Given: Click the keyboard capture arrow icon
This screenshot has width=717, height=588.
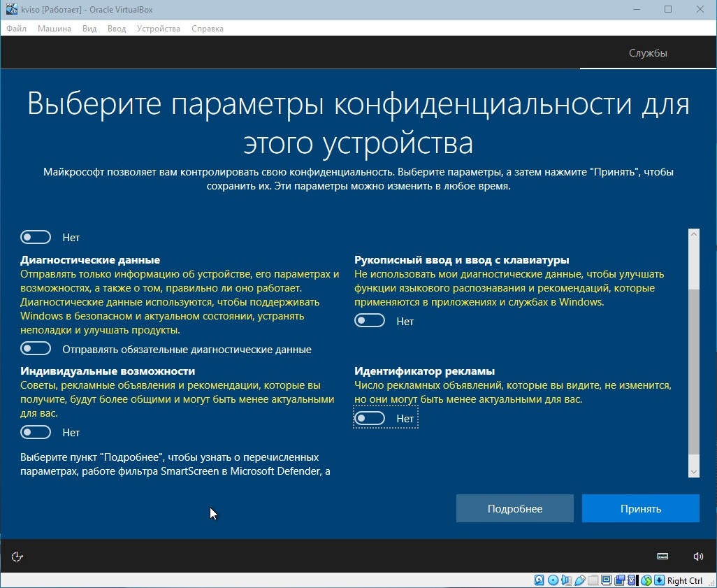Looking at the screenshot, I should [x=658, y=580].
